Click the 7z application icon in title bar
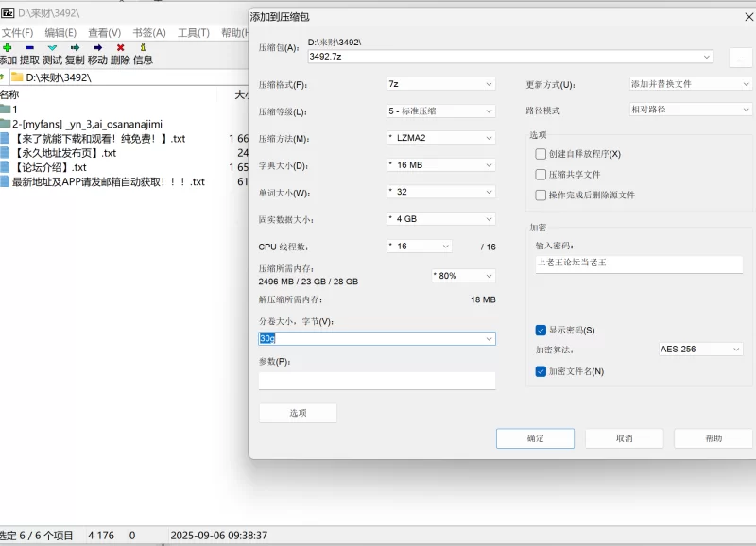 pyautogui.click(x=8, y=13)
